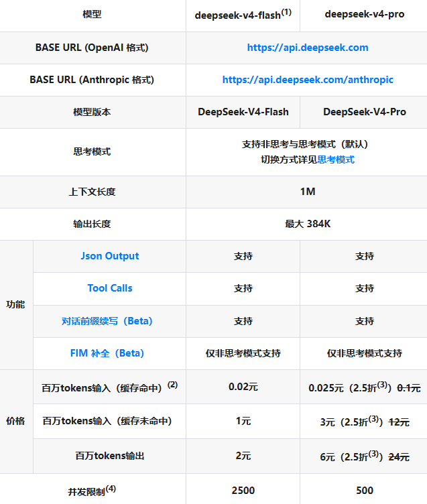
Task: Select the 2元 output price cell
Action: 243,456
